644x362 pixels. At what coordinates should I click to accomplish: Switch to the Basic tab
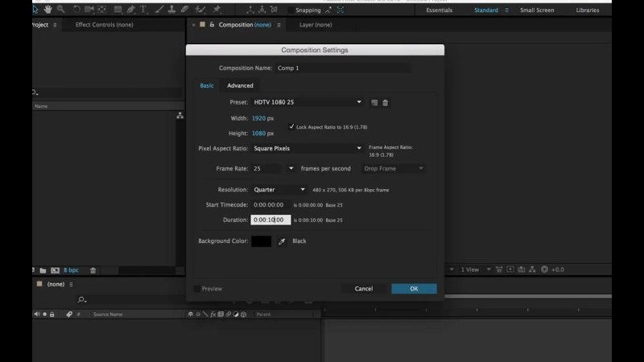[x=207, y=85]
